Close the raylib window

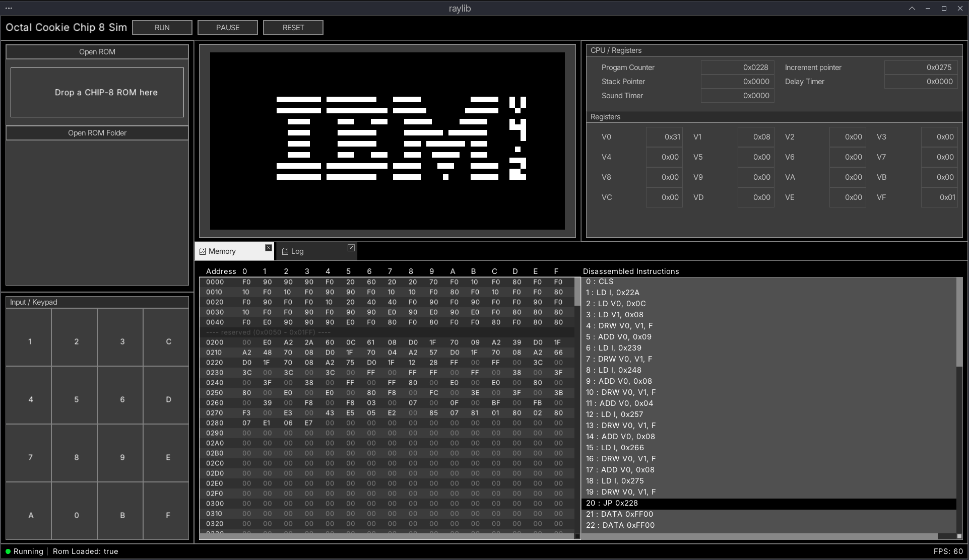pyautogui.click(x=960, y=8)
